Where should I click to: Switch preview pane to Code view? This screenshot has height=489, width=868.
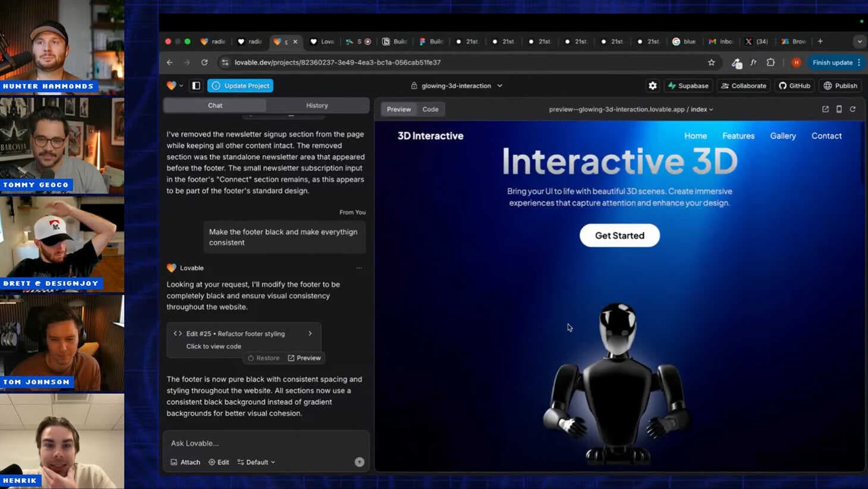(x=430, y=109)
